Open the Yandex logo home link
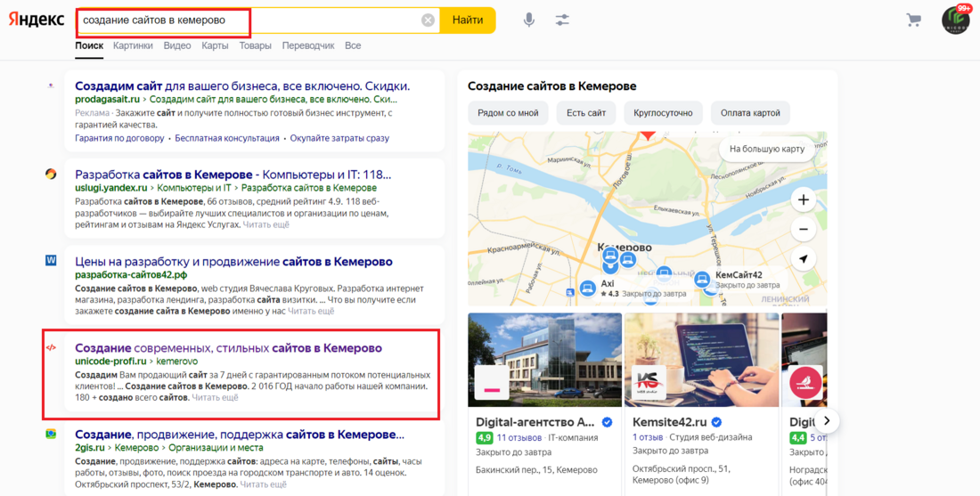 [x=37, y=20]
